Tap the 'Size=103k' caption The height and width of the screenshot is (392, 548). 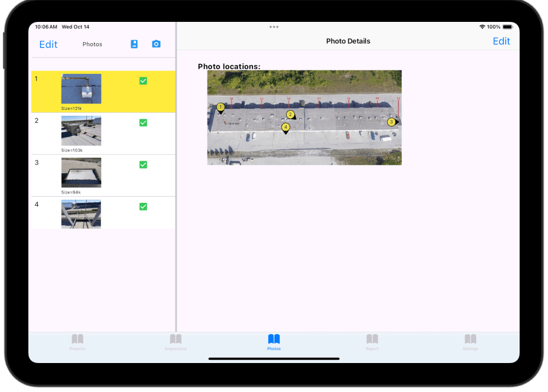coord(72,150)
